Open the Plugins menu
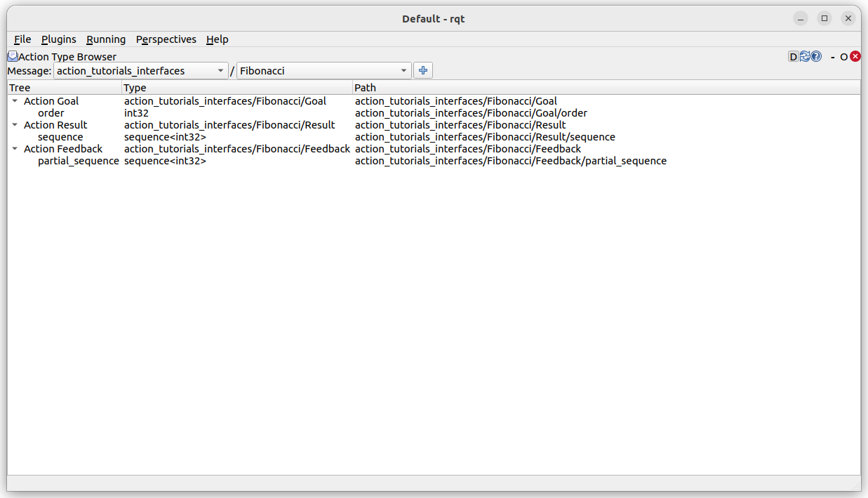Screen dimensions: 868x498 coord(59,39)
